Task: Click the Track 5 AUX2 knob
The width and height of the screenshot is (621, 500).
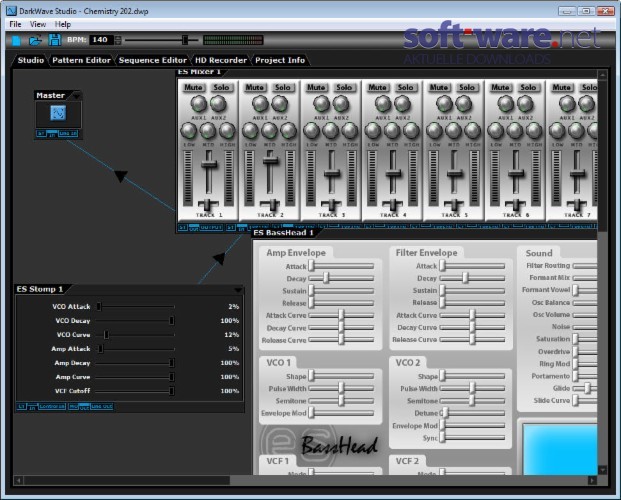Action: [463, 104]
